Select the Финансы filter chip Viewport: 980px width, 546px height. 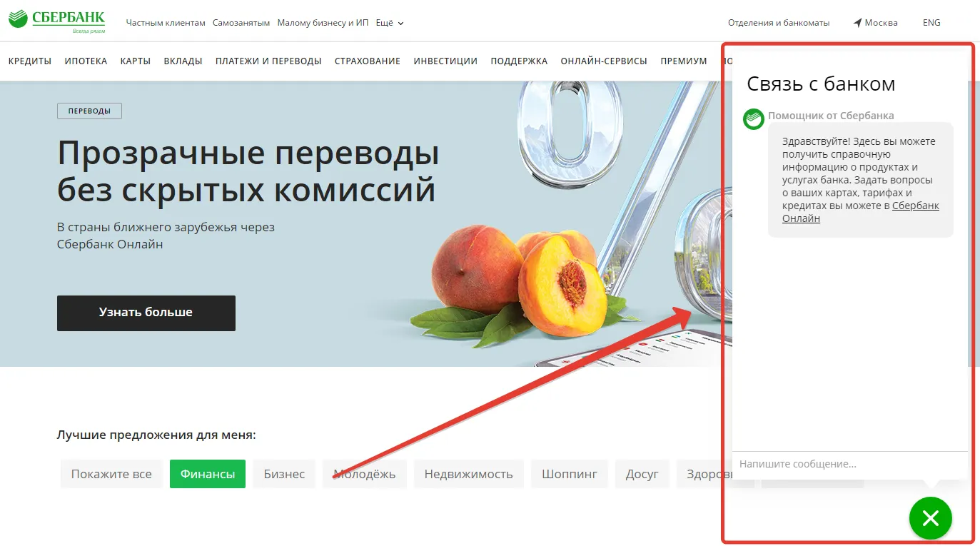(208, 474)
